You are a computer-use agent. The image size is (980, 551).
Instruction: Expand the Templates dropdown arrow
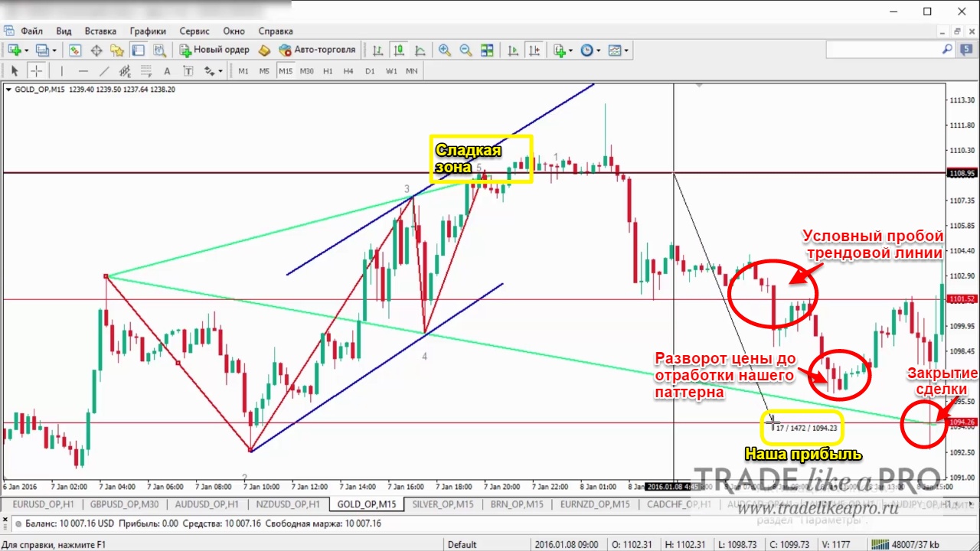(626, 51)
